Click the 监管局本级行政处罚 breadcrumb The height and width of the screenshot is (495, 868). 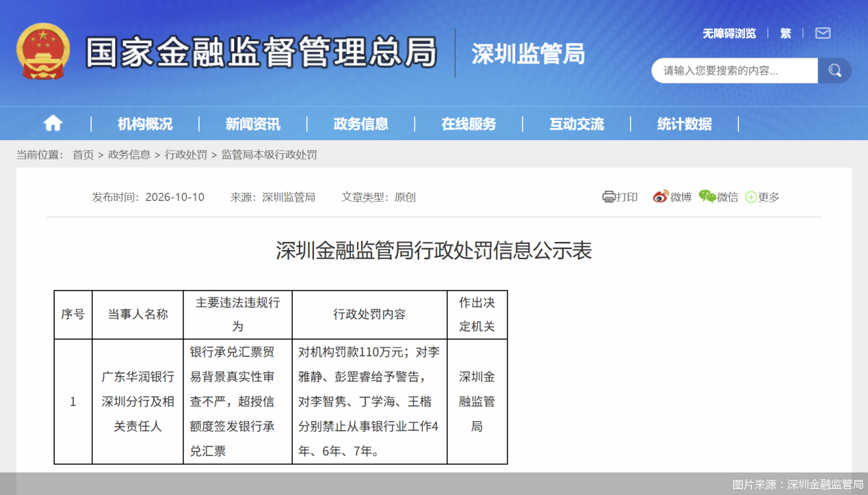(x=269, y=155)
